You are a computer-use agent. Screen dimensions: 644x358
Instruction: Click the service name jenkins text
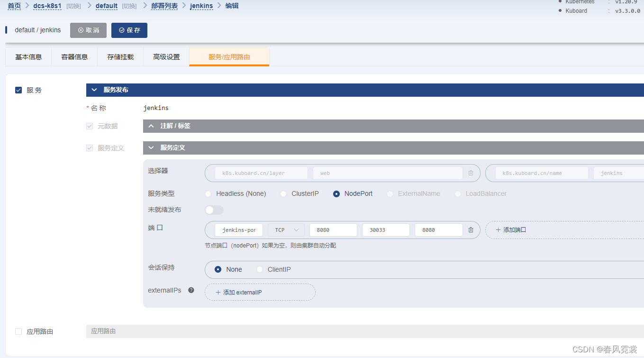point(156,108)
